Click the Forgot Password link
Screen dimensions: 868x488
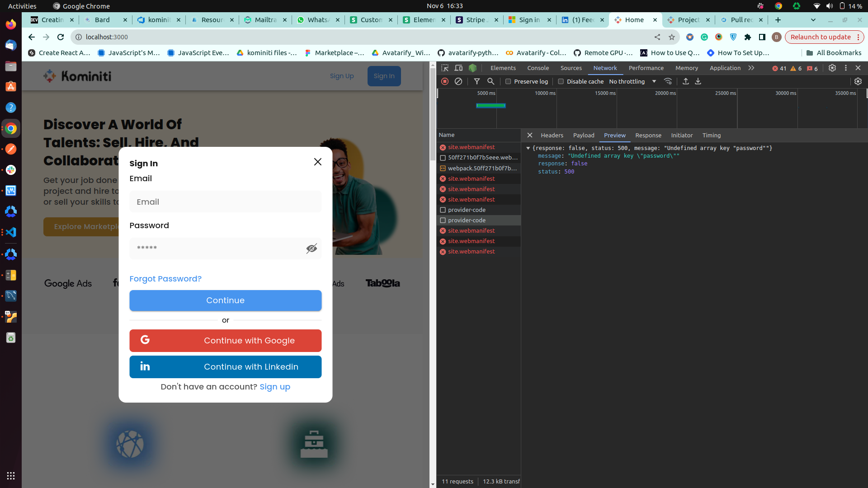point(165,279)
